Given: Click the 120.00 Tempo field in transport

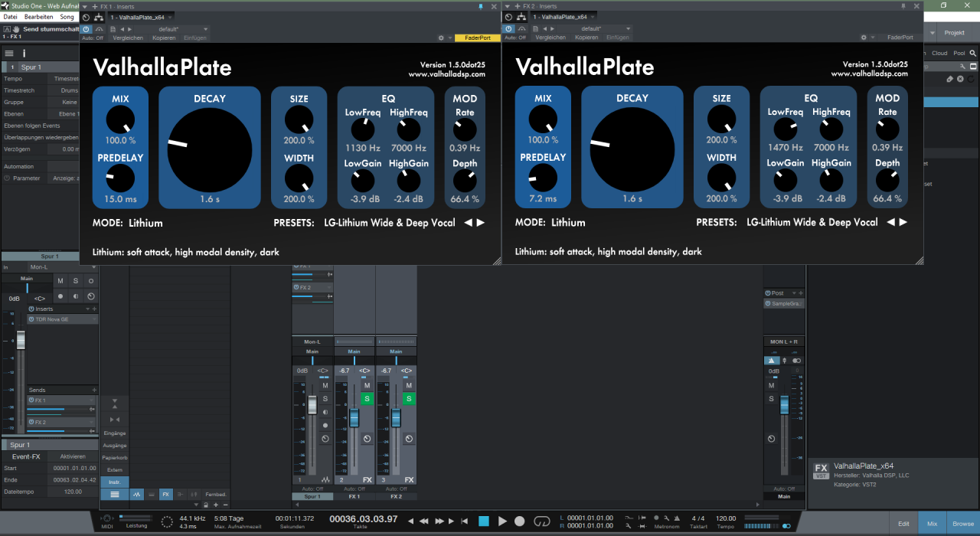Looking at the screenshot, I should [725, 518].
